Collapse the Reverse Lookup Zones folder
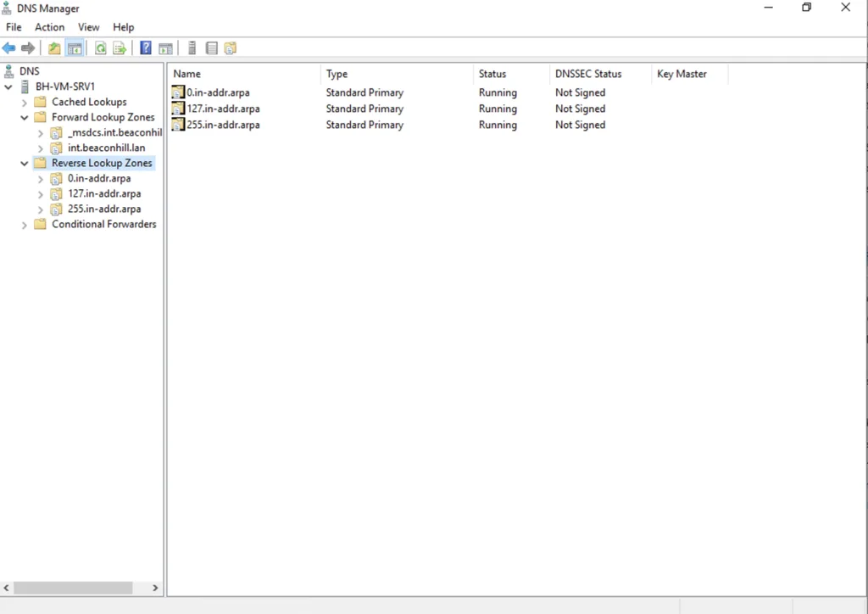 tap(25, 164)
